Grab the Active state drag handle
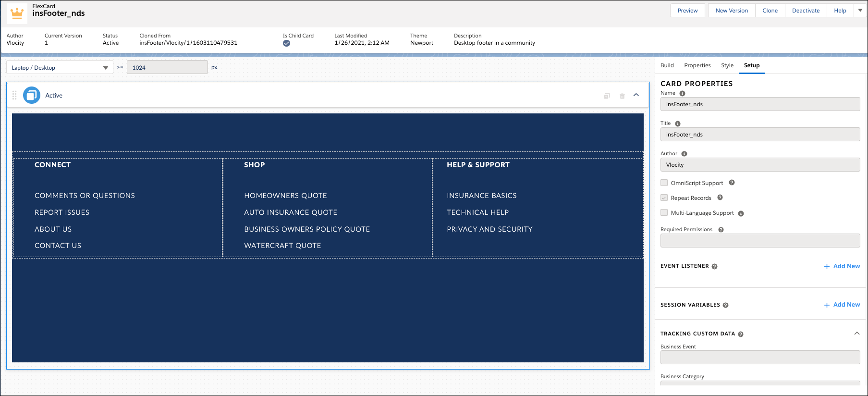The height and width of the screenshot is (396, 868). pos(14,95)
